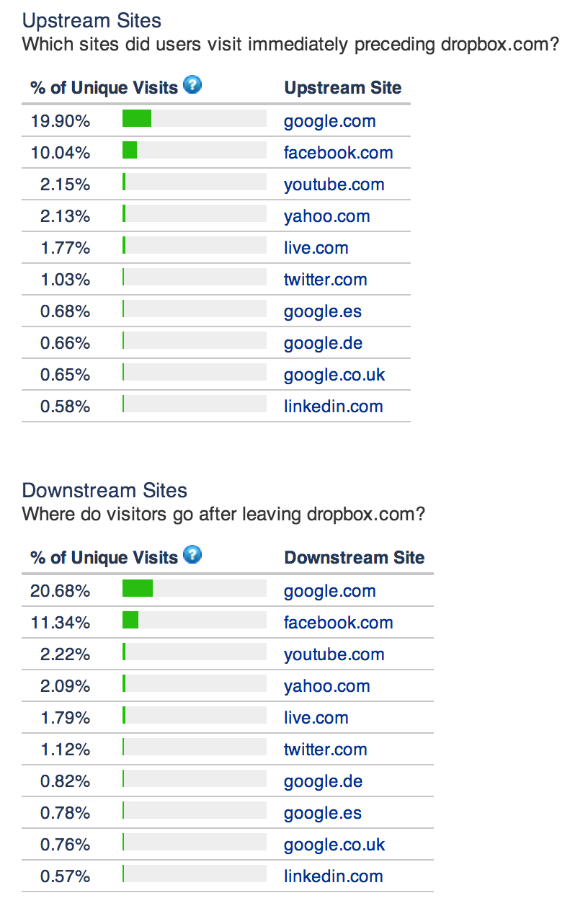Open linkedin.com in Upstream Sites
The height and width of the screenshot is (911, 588).
click(x=334, y=406)
